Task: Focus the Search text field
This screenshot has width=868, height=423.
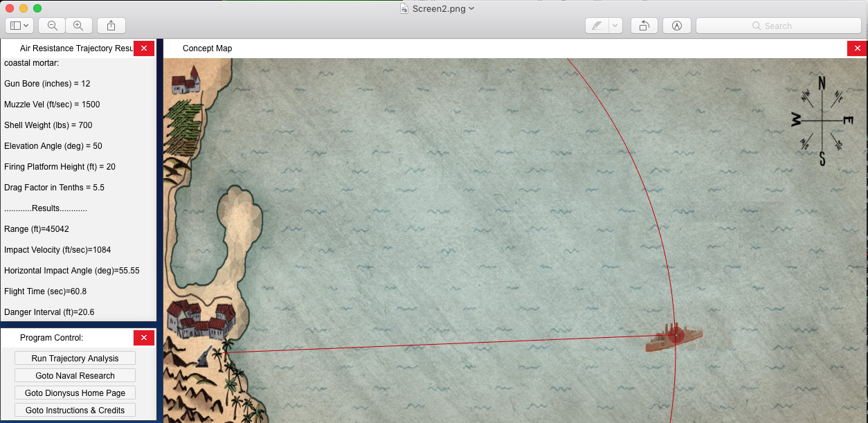Action: pyautogui.click(x=778, y=26)
